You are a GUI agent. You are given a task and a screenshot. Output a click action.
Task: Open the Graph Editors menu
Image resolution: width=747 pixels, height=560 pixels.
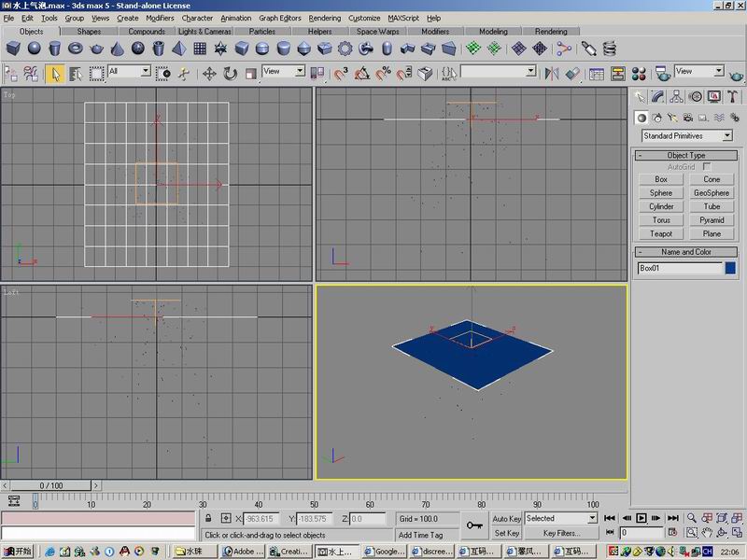point(279,18)
